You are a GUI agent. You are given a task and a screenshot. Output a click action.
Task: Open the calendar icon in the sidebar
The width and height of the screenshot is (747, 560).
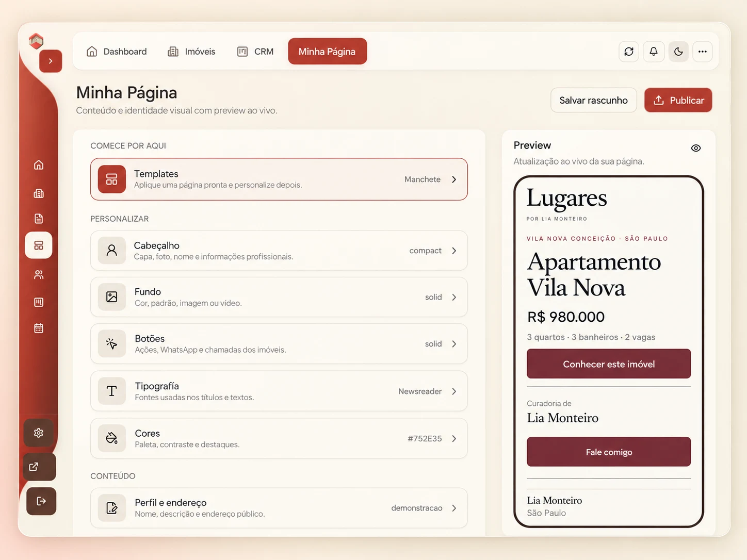[39, 328]
